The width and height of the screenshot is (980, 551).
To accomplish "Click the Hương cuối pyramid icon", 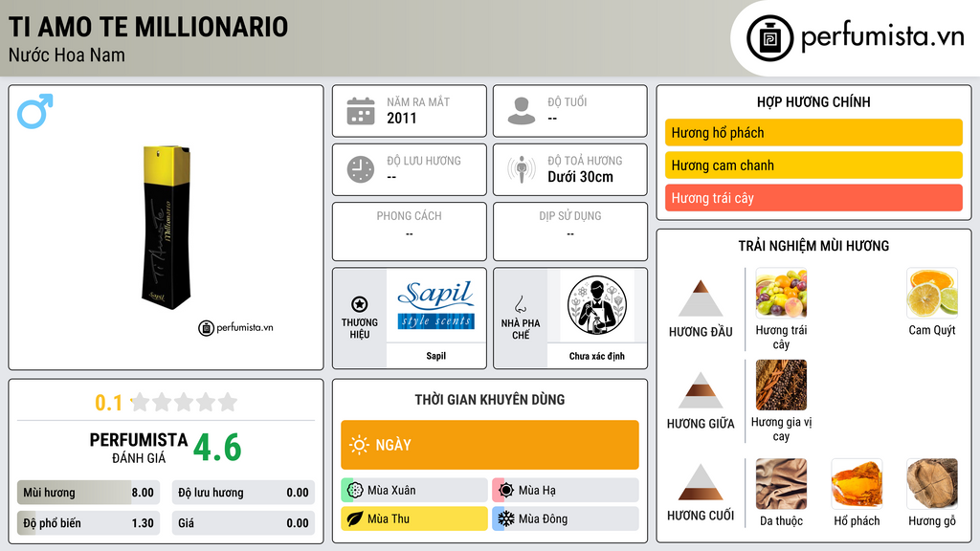I will click(701, 482).
